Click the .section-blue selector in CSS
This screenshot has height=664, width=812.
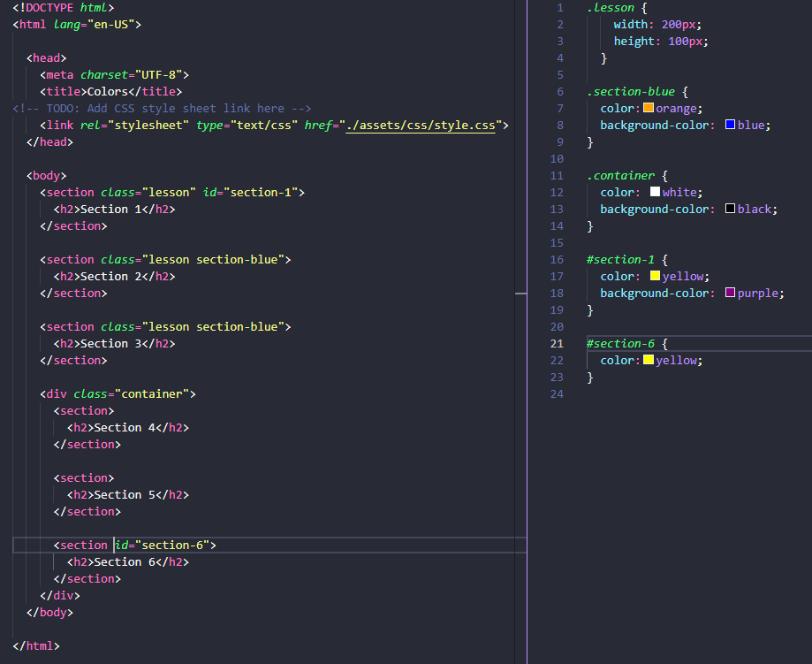631,92
